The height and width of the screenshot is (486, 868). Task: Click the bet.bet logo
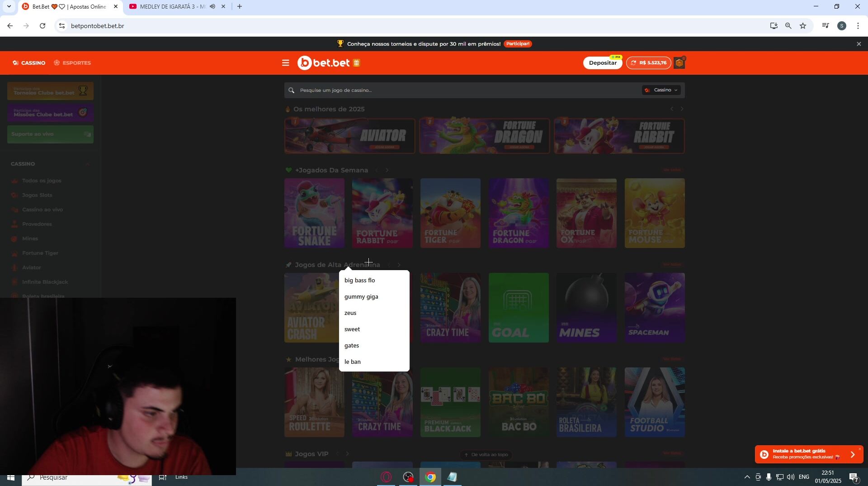[x=324, y=63]
